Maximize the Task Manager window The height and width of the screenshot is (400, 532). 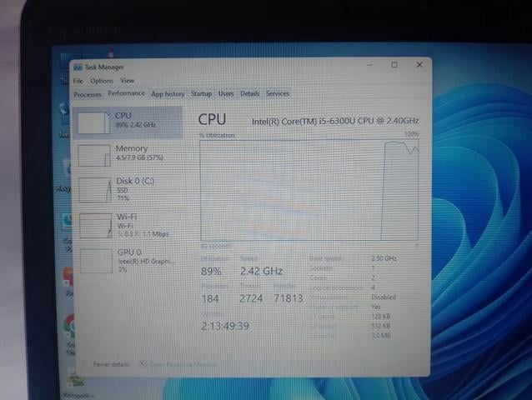394,64
